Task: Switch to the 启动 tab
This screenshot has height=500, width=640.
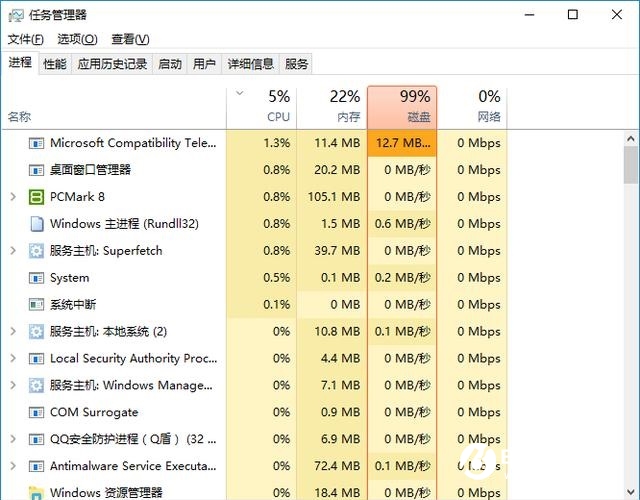Action: 170,64
